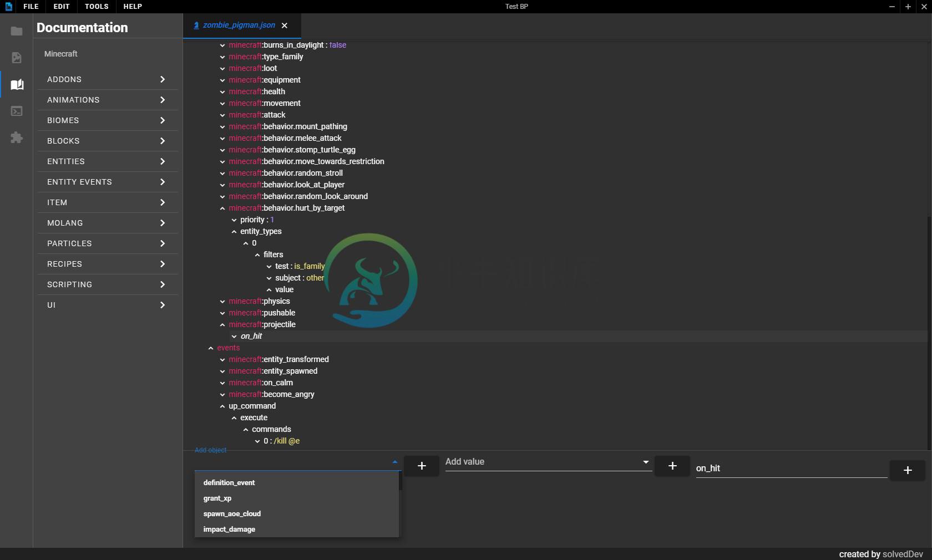Click the on_hit text input field
Screen dimensions: 932x560
click(792, 469)
